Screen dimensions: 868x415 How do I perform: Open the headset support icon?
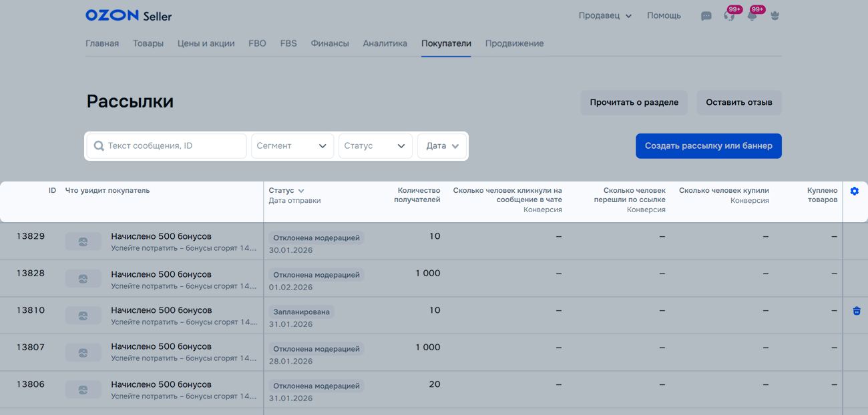(729, 16)
